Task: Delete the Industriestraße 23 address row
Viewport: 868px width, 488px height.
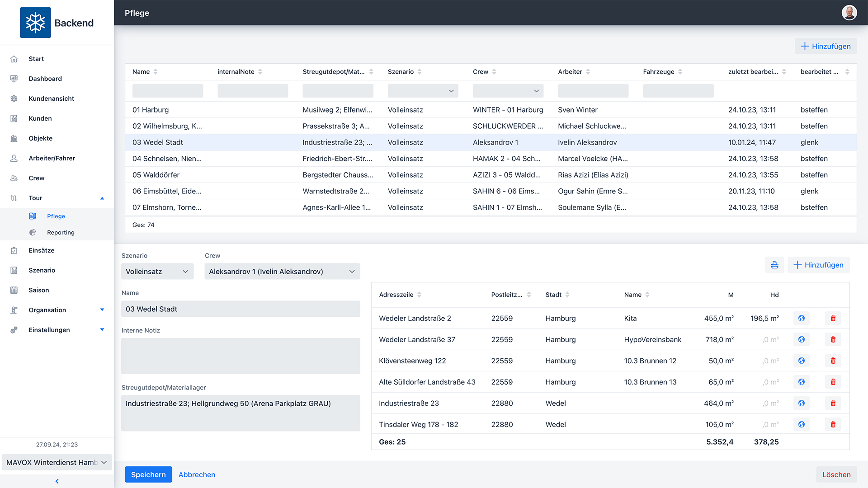Action: (833, 403)
